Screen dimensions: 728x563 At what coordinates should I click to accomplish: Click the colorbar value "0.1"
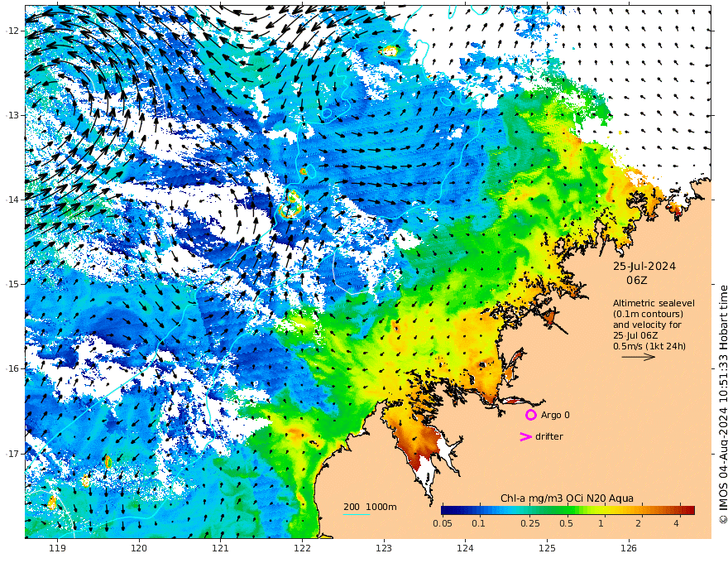pyautogui.click(x=479, y=523)
